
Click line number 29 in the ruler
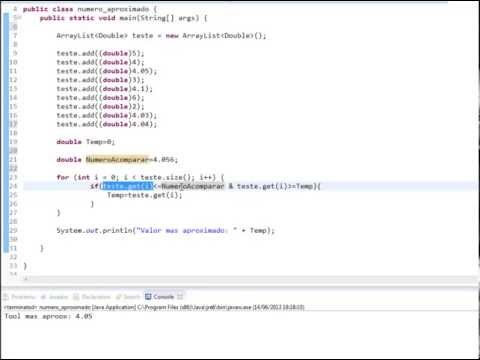[x=13, y=230]
